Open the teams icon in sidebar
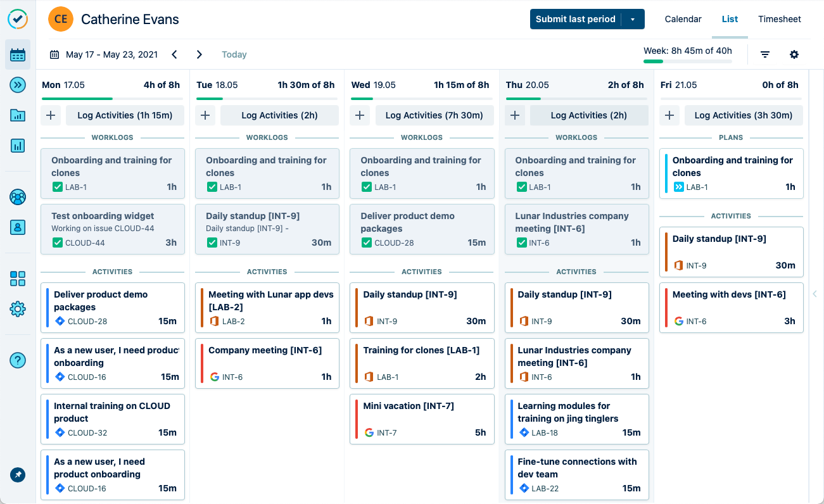824x504 pixels. click(x=18, y=197)
